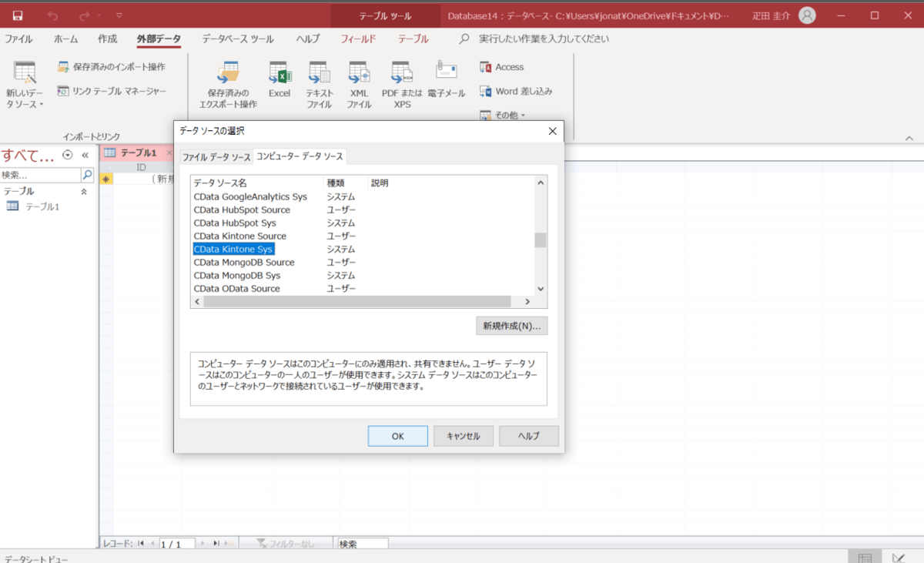Screen dimensions: 924x563
Task: Switch to ファイル データ ソース tab
Action: pyautogui.click(x=216, y=157)
